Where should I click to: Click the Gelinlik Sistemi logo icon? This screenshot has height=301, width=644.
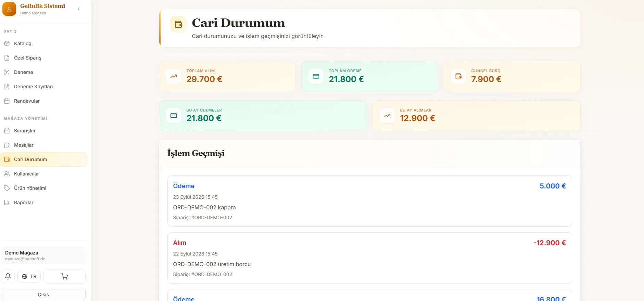point(9,9)
